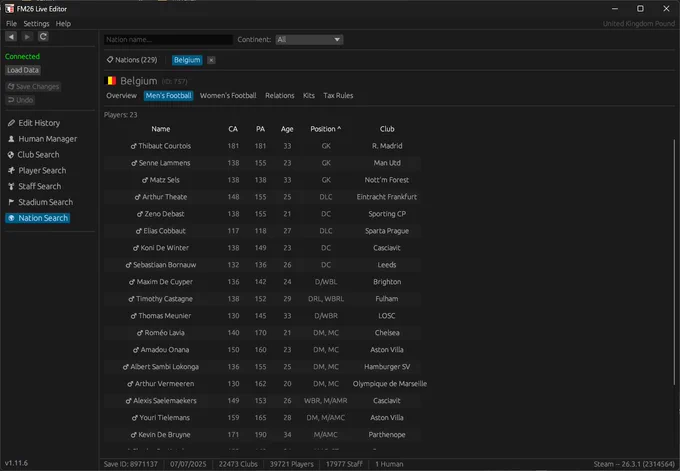680x471 pixels.
Task: Click the Sparta Prague club cell
Action: [x=387, y=231]
